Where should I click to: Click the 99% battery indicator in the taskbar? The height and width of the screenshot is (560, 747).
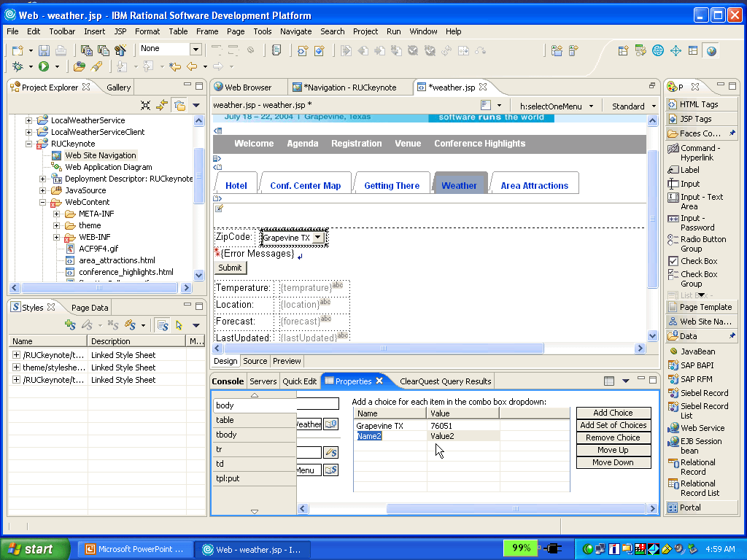[x=521, y=548]
